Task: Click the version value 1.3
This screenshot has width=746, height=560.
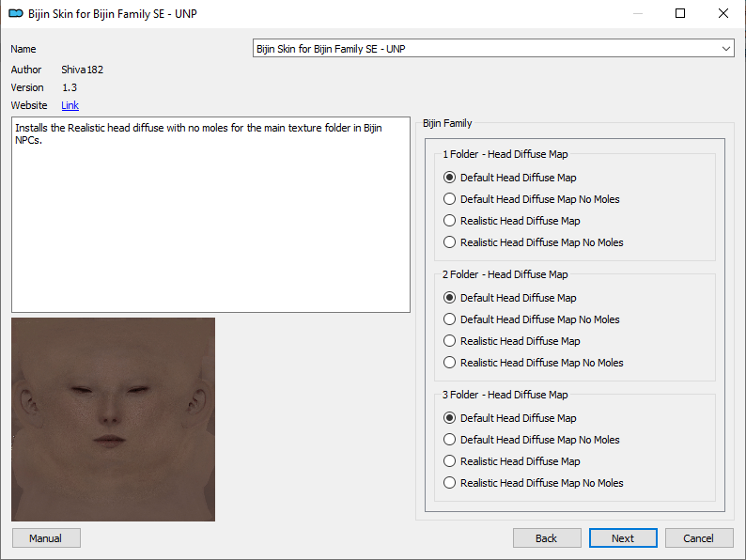Action: click(70, 87)
